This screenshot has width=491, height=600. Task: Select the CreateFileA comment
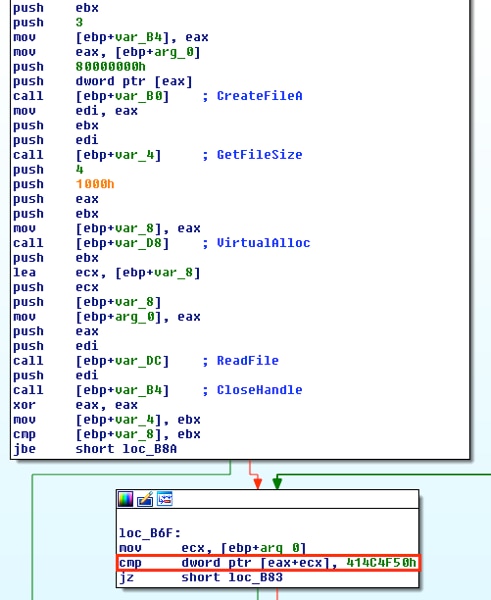pyautogui.click(x=252, y=96)
